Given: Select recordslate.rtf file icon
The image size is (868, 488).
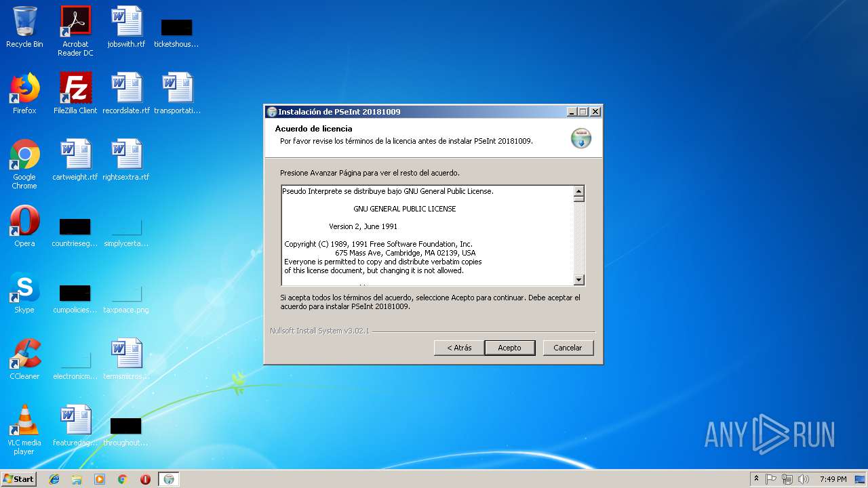Looking at the screenshot, I should 126,94.
